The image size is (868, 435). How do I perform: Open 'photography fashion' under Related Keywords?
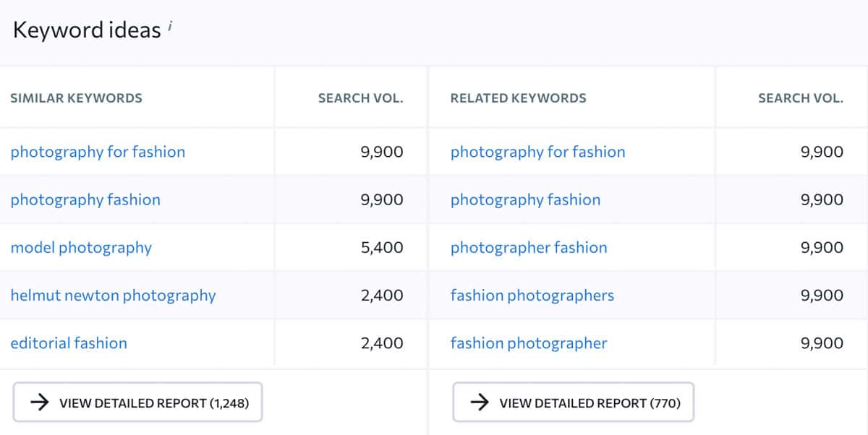click(525, 199)
